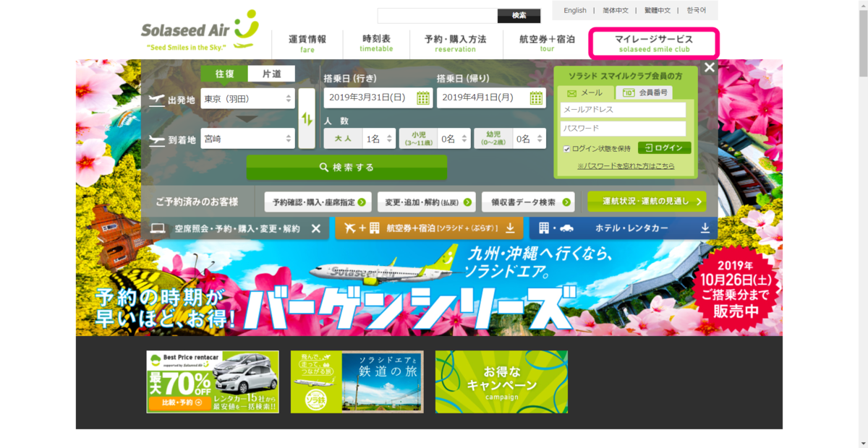Click the ホテル・レンタカー bar
The image size is (868, 448).
[624, 228]
